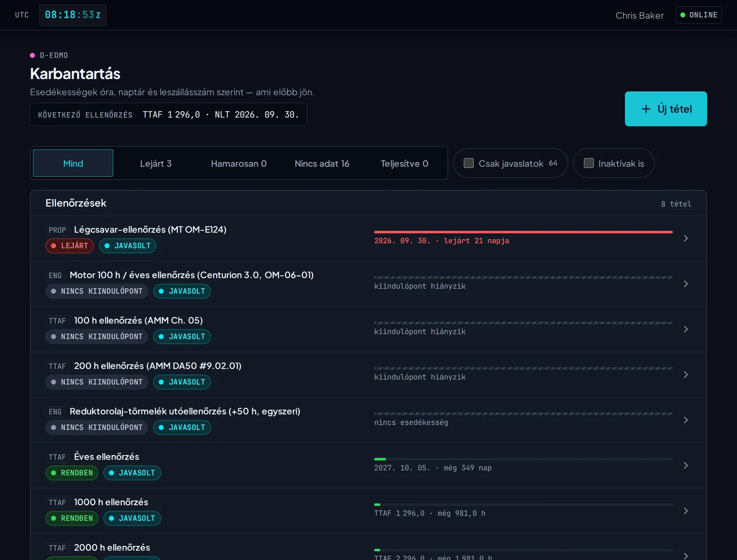This screenshot has width=737, height=560.
Task: Enable the Csak javaslatok checkbox
Action: tap(469, 163)
